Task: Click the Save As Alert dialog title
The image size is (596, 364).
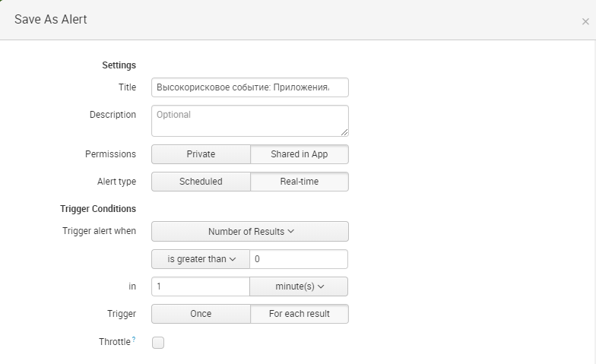Action: pyautogui.click(x=51, y=20)
